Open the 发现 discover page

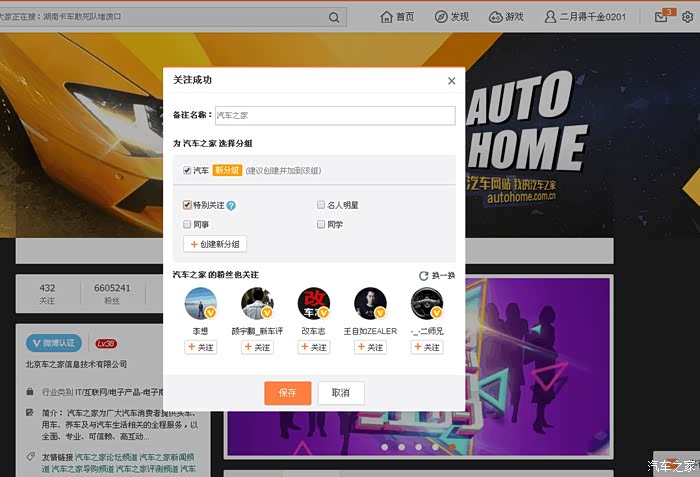click(x=452, y=17)
